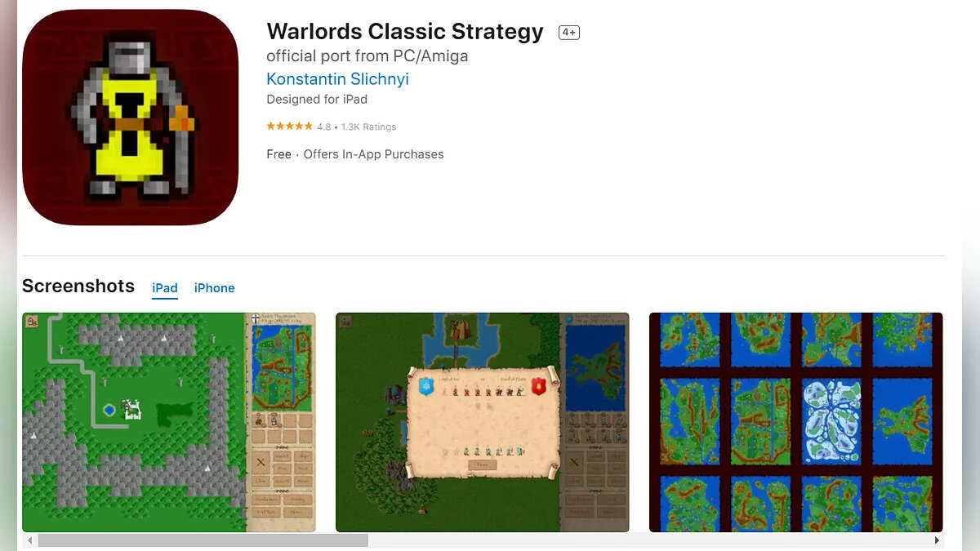Click the 4+ age rating badge
Viewport: 980px width, 551px height.
pyautogui.click(x=569, y=33)
